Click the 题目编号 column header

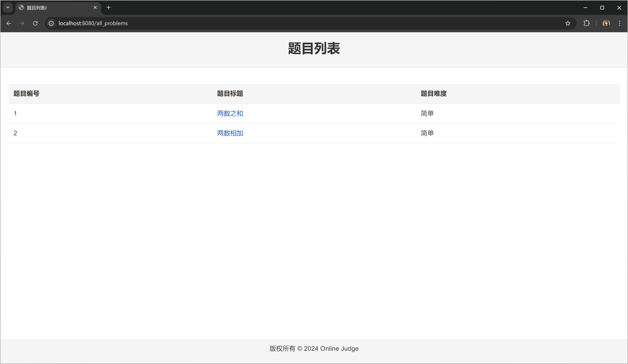point(26,94)
